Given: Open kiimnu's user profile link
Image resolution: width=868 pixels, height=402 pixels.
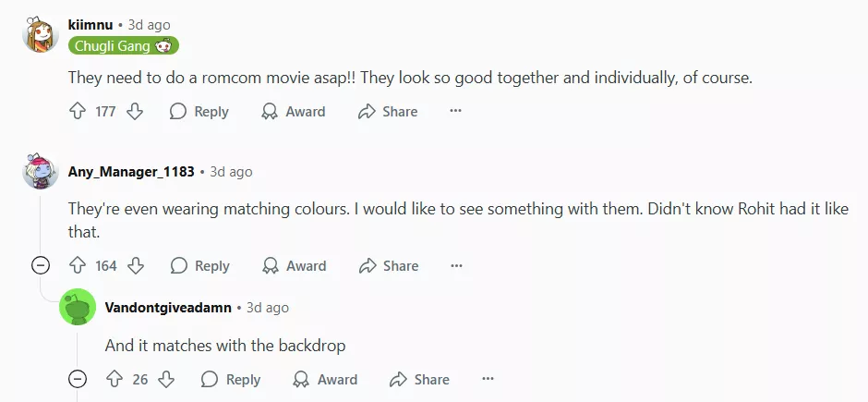Looking at the screenshot, I should click(90, 25).
